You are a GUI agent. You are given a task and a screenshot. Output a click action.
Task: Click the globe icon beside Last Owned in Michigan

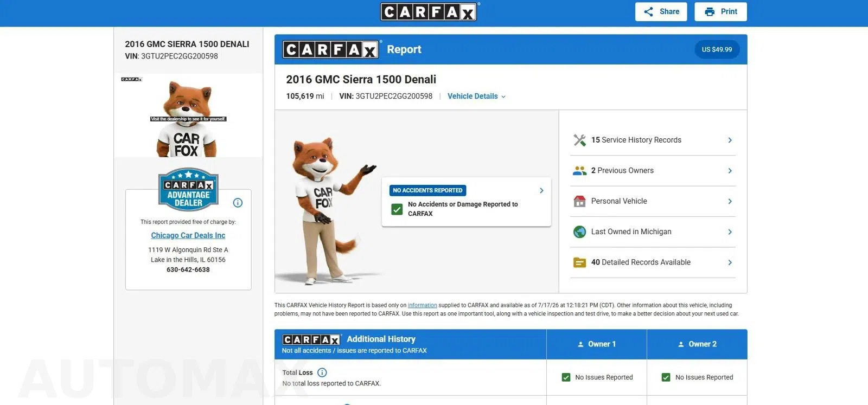click(x=579, y=232)
